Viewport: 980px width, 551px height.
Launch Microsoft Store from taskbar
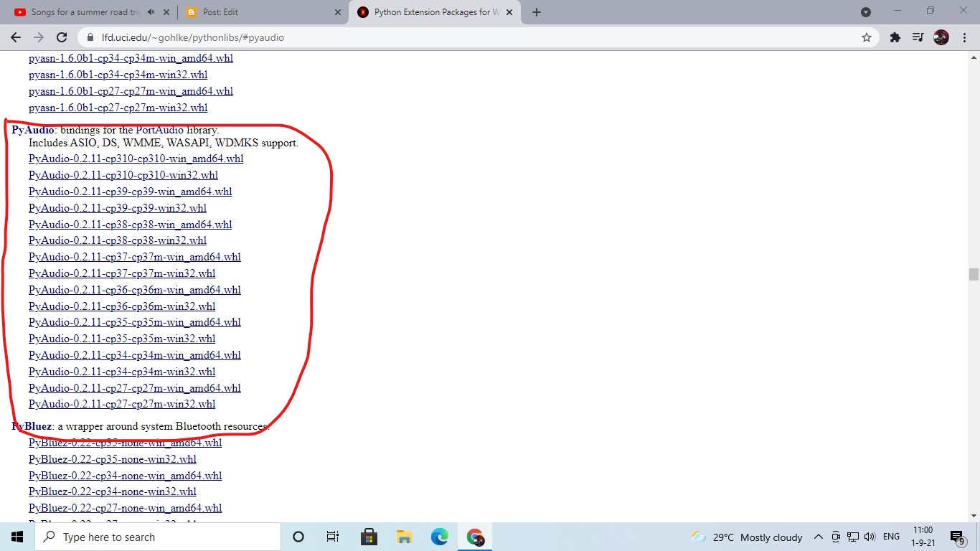tap(369, 537)
